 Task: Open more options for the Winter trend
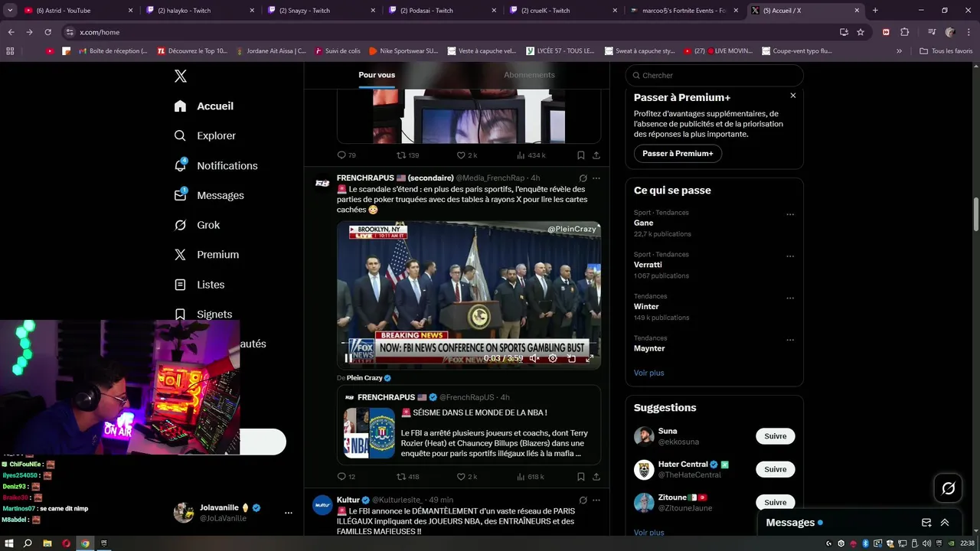coord(790,298)
